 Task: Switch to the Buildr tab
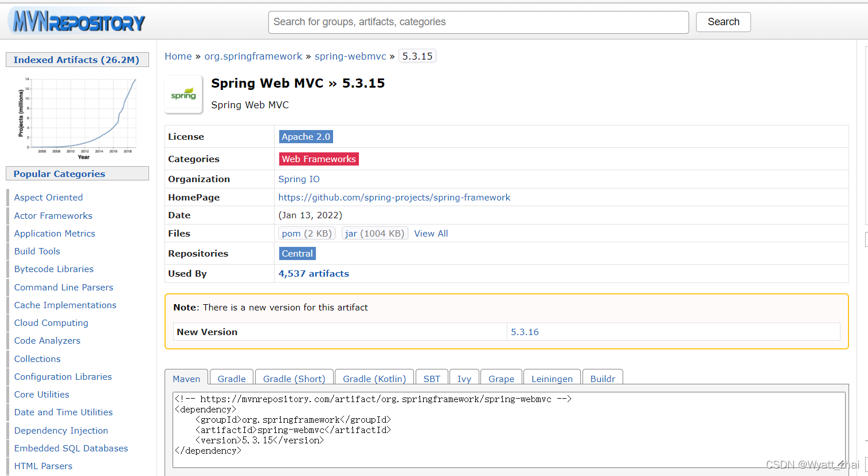(x=603, y=379)
